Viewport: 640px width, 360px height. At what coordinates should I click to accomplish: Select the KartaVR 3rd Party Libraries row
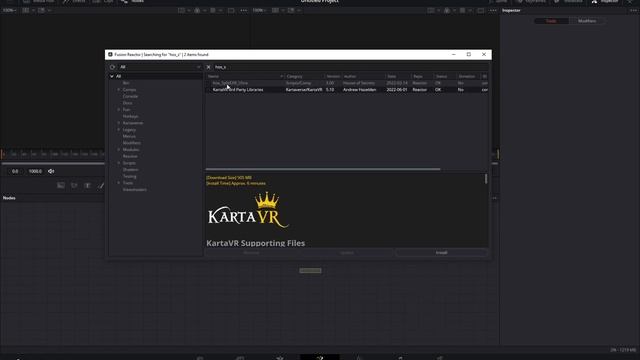(x=347, y=90)
